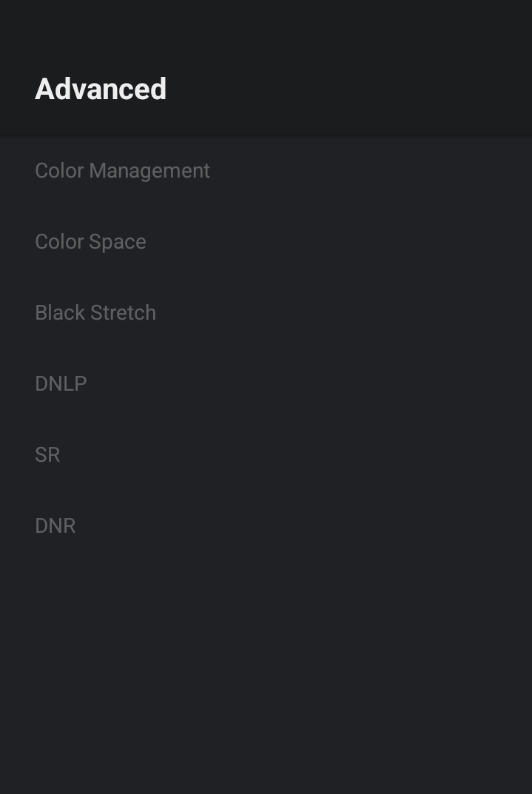Open the DNLP contrast setting
Screen dimensions: 532x794
[61, 384]
